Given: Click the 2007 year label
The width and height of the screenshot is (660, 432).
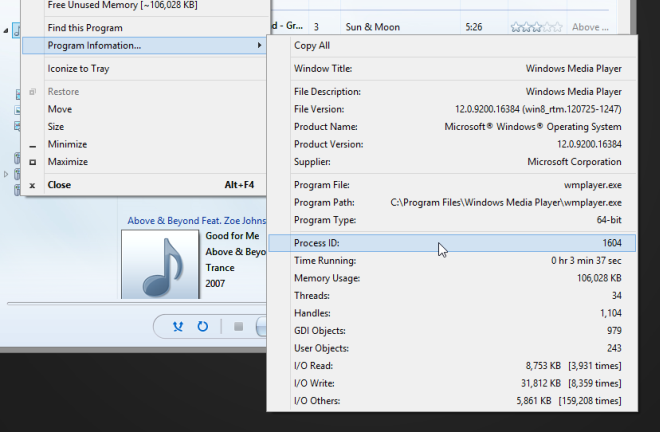Looking at the screenshot, I should pyautogui.click(x=215, y=283).
